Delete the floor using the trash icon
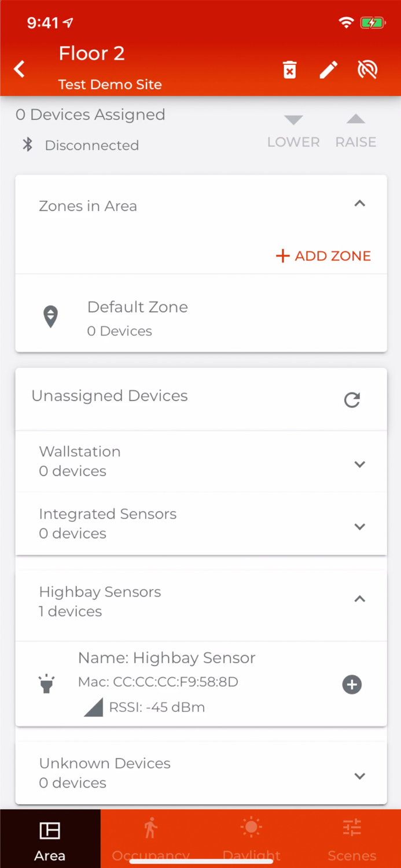 pyautogui.click(x=289, y=69)
